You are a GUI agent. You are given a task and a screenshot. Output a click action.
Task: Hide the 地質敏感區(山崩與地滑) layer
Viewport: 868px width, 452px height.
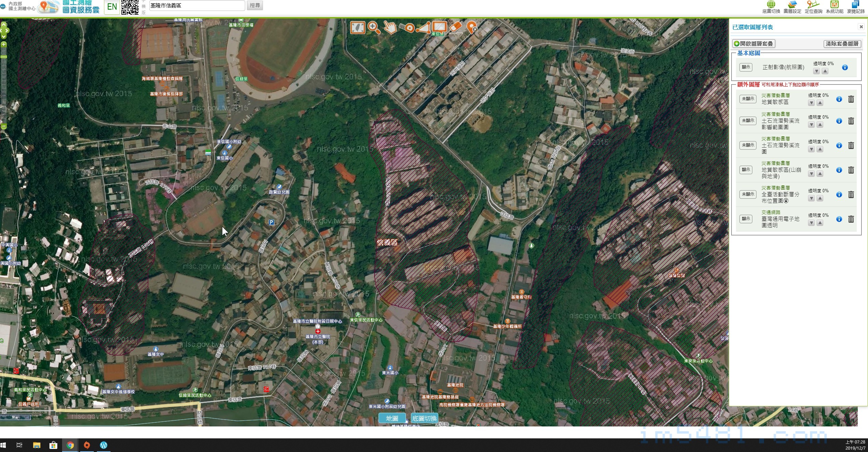[x=746, y=170]
